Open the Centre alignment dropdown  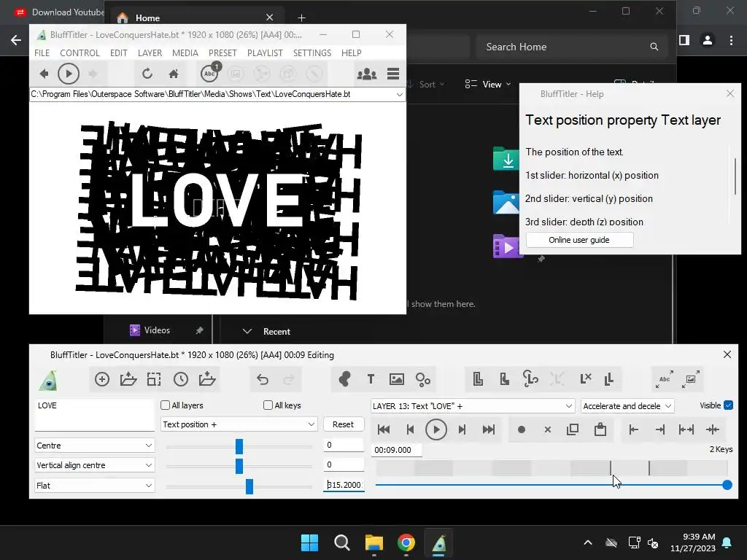click(x=94, y=446)
